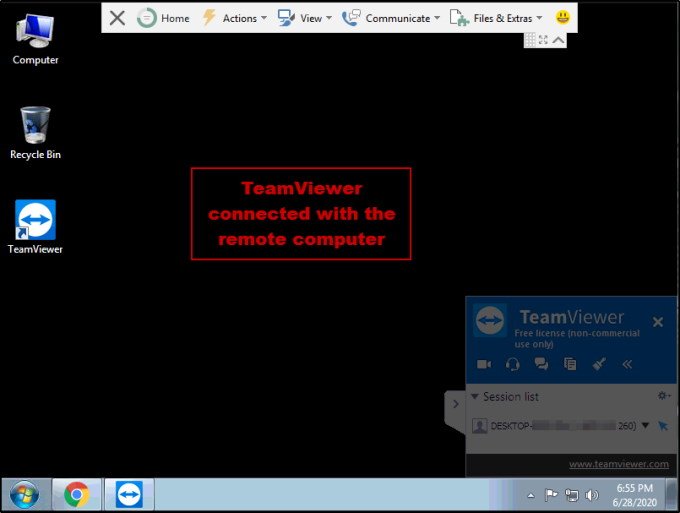Open the dropdown arrow next to DESKTOP session
The image size is (680, 513).
point(645,425)
